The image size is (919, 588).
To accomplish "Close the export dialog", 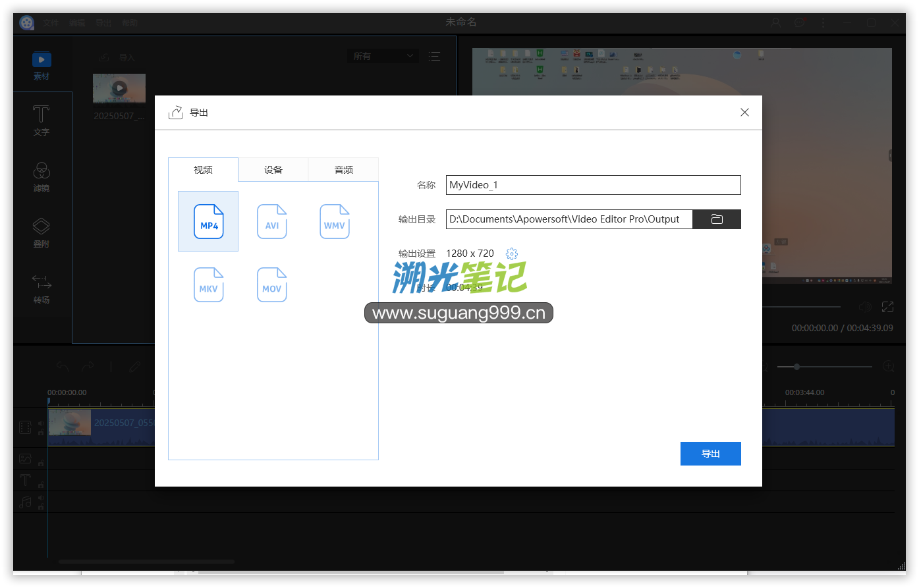I will pyautogui.click(x=744, y=113).
